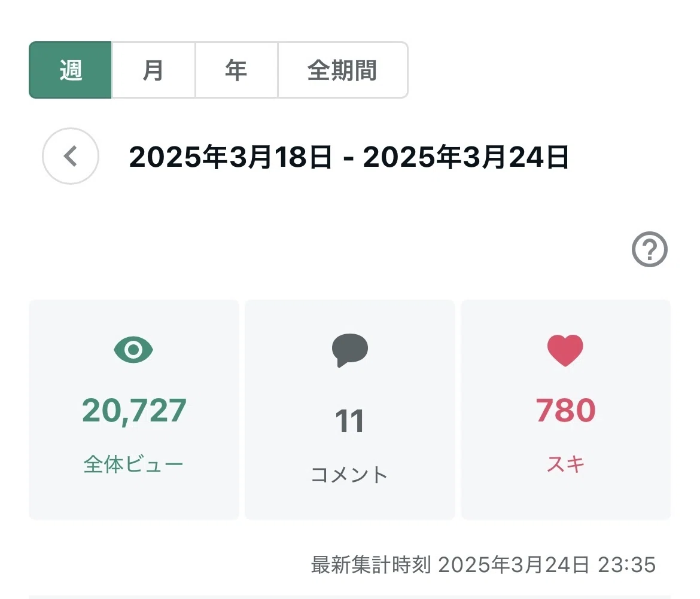This screenshot has height=599, width=700.
Task: Click the 全体ビュー label
Action: [x=133, y=464]
